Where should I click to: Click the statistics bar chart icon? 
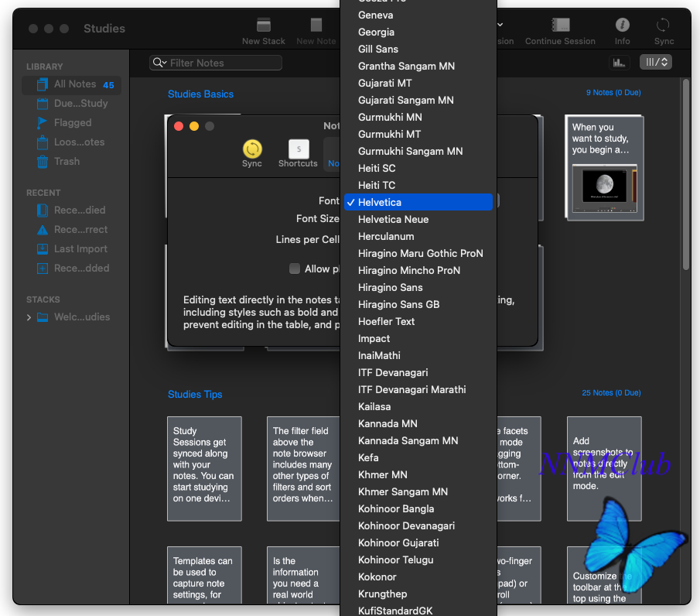(619, 63)
